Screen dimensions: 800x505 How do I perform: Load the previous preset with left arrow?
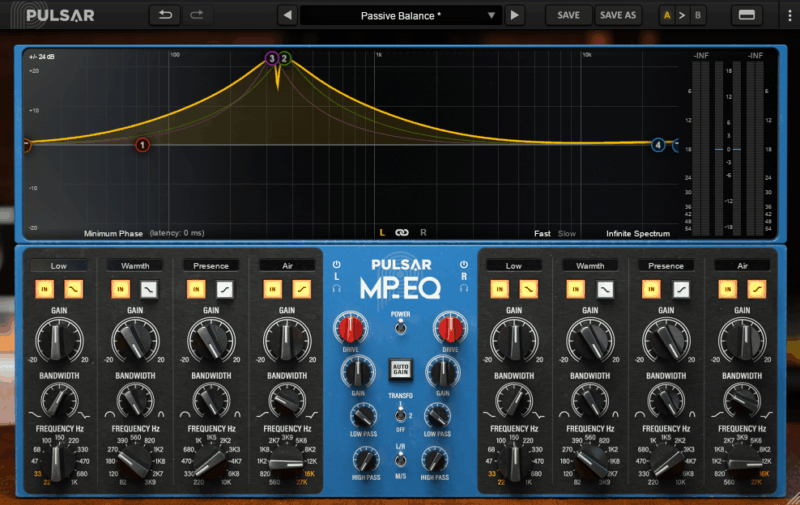[x=287, y=15]
